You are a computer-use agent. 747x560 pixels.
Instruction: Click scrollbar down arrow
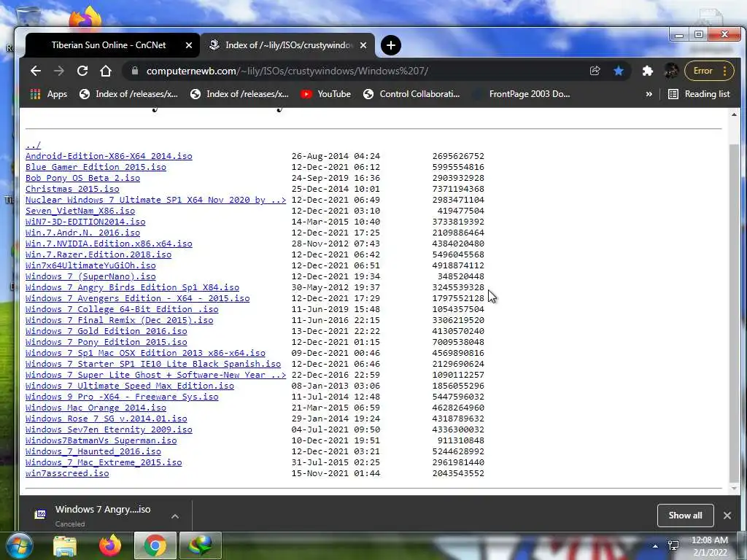(734, 489)
